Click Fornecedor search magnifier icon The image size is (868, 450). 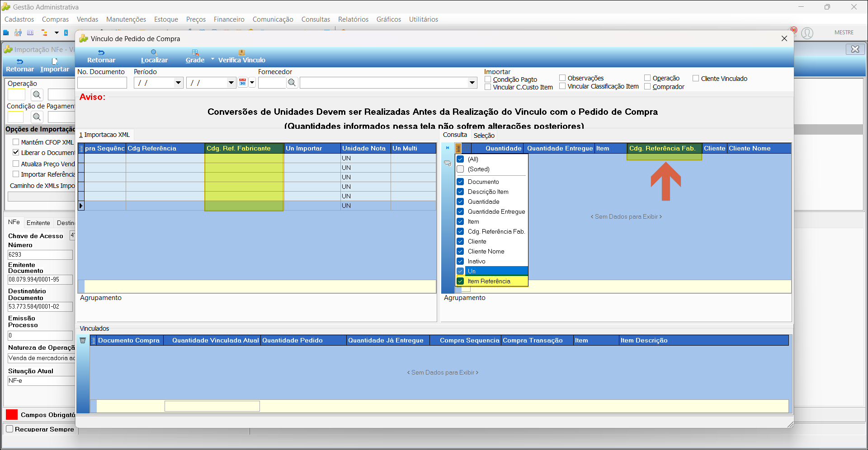292,83
